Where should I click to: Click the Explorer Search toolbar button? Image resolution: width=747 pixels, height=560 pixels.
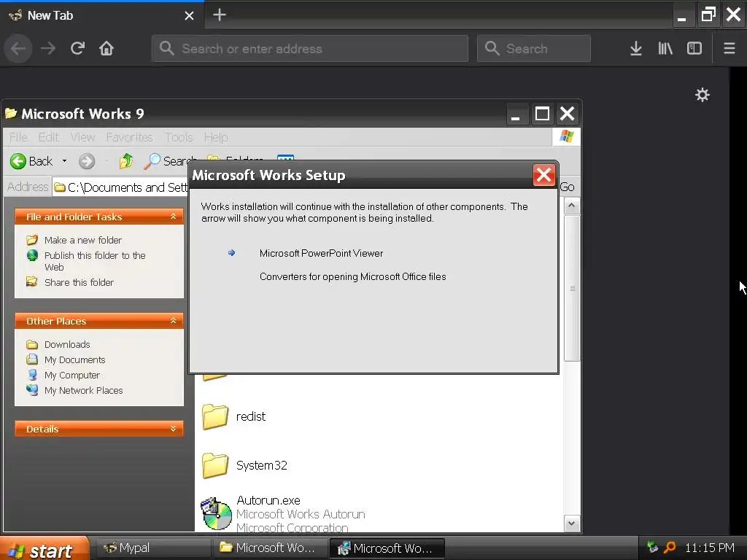pyautogui.click(x=169, y=161)
